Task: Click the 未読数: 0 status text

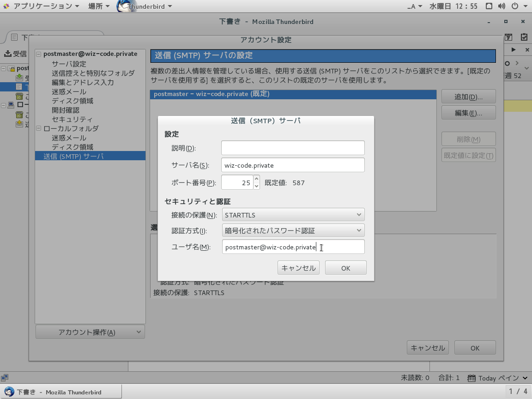Action: click(x=415, y=378)
